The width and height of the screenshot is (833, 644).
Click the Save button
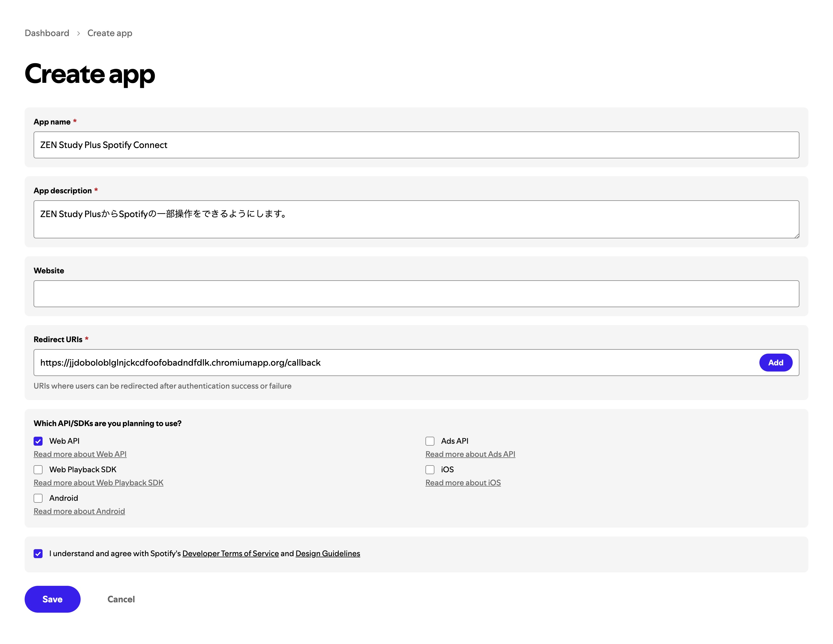tap(52, 599)
